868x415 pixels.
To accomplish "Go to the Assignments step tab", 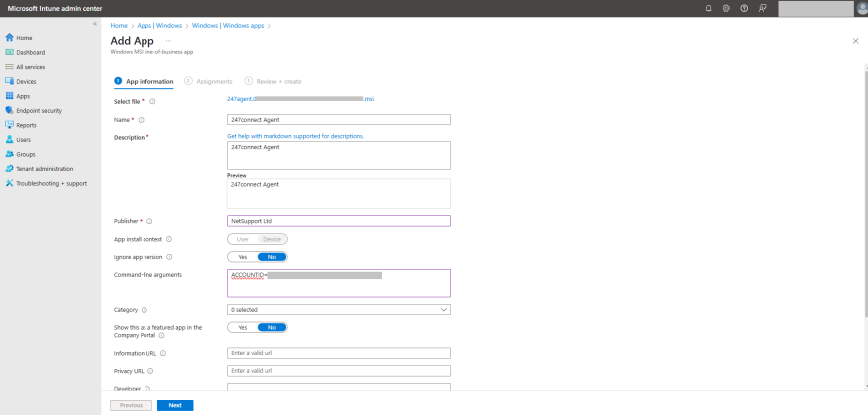I will 209,81.
